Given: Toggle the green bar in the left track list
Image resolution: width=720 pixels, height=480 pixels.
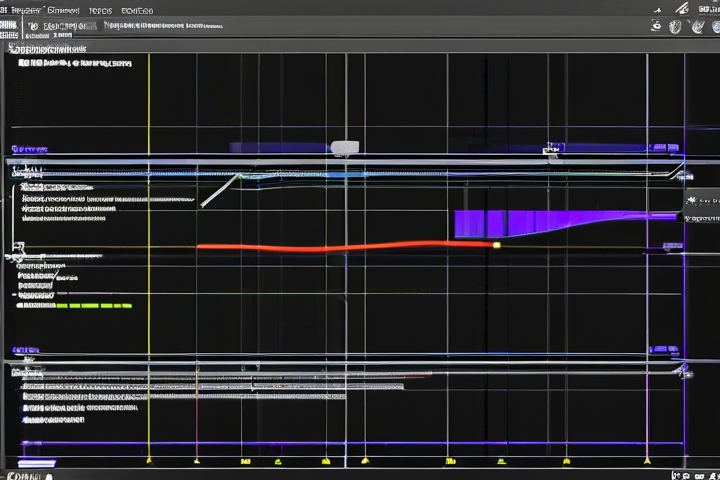Looking at the screenshot, I should click(x=94, y=305).
